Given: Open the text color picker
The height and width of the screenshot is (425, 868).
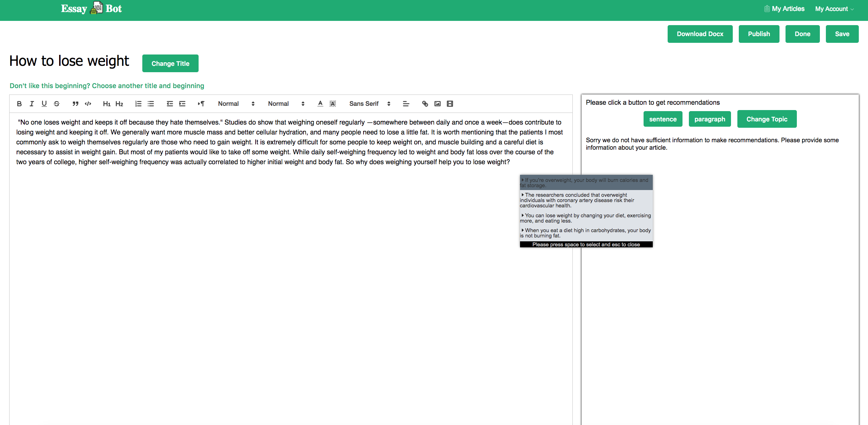Looking at the screenshot, I should click(320, 104).
